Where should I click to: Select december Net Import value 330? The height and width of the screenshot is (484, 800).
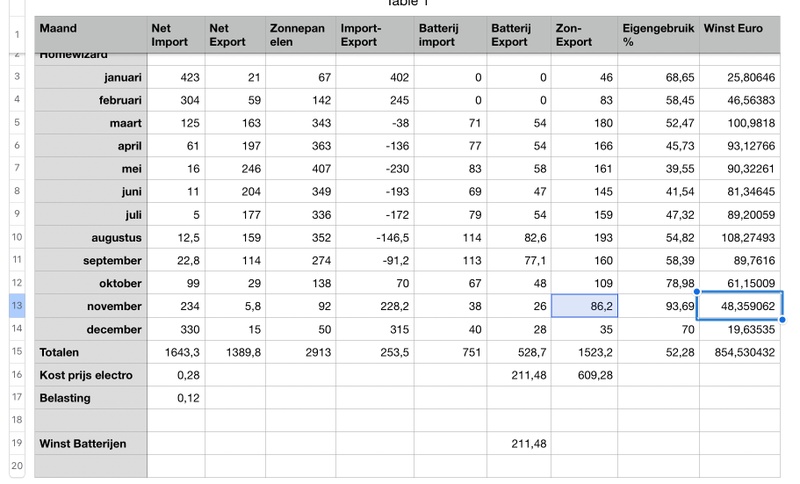(176, 329)
